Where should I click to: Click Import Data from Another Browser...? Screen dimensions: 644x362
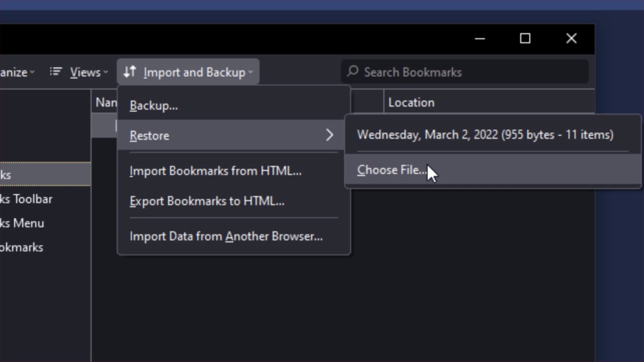(x=226, y=236)
